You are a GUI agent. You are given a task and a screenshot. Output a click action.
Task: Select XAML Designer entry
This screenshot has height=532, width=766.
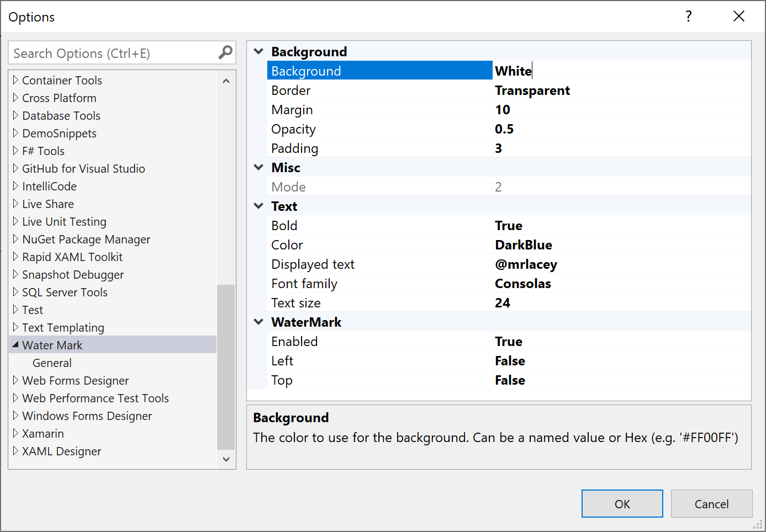pos(61,451)
